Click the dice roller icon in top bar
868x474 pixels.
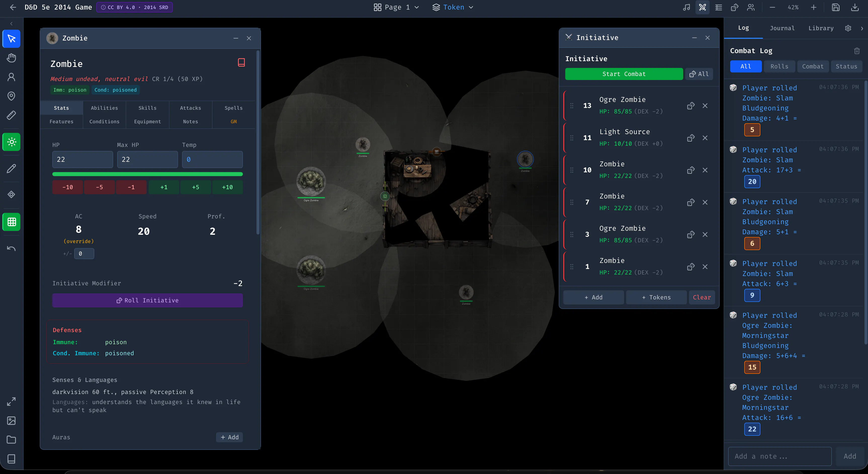[x=735, y=7]
